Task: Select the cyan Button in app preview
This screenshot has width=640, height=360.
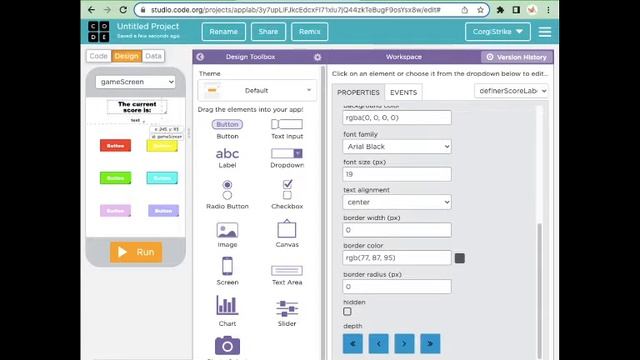Action: (162, 178)
